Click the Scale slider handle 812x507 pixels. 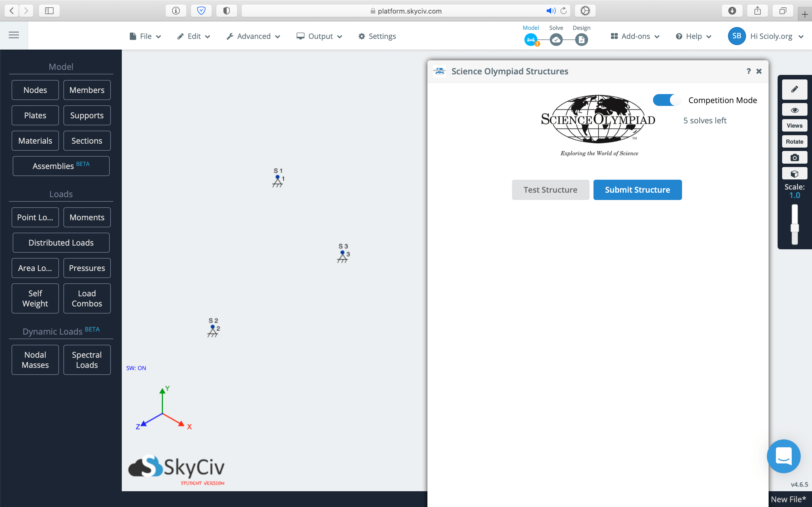pos(794,228)
